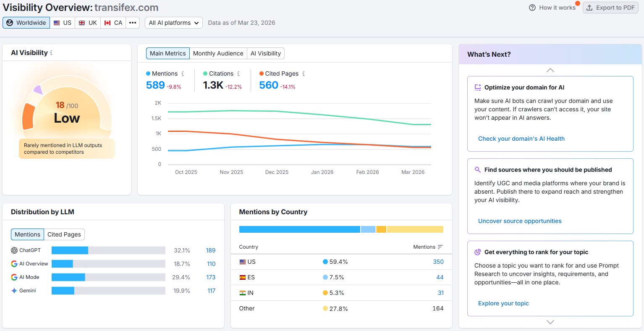This screenshot has height=331, width=644.
Task: Open the Check your domain's AI Health link
Action: click(x=521, y=139)
